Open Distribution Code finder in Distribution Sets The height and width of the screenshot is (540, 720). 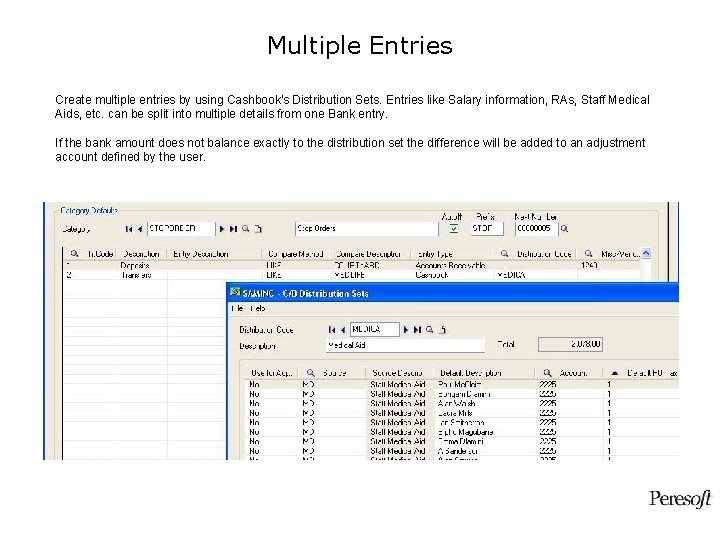tap(429, 330)
